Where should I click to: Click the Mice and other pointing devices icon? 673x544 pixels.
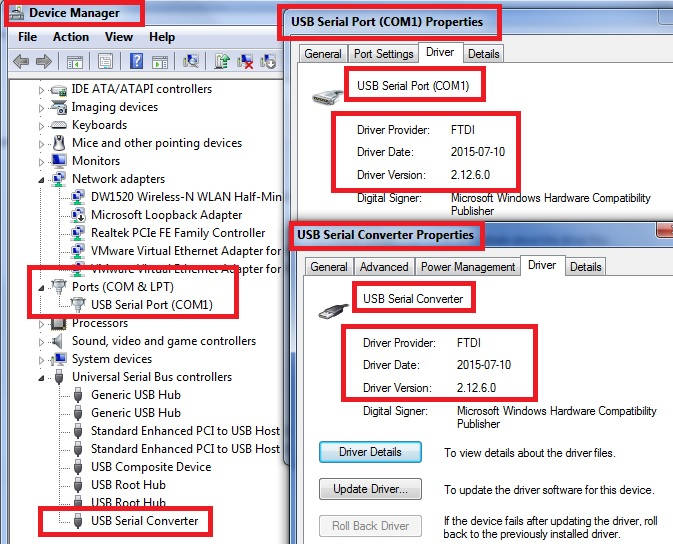coord(59,143)
